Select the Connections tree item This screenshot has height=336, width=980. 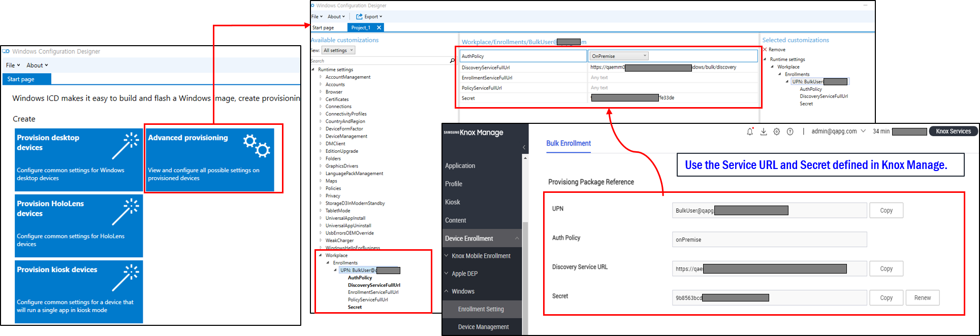338,107
